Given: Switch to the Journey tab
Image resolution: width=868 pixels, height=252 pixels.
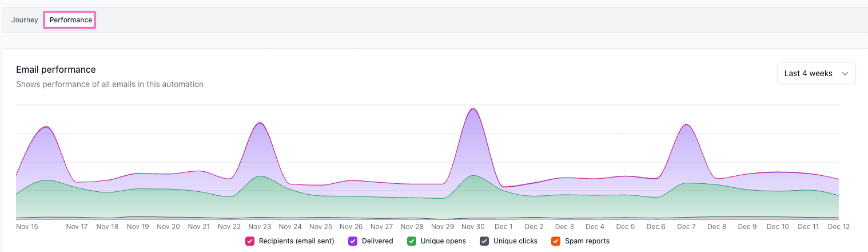Looking at the screenshot, I should 25,20.
